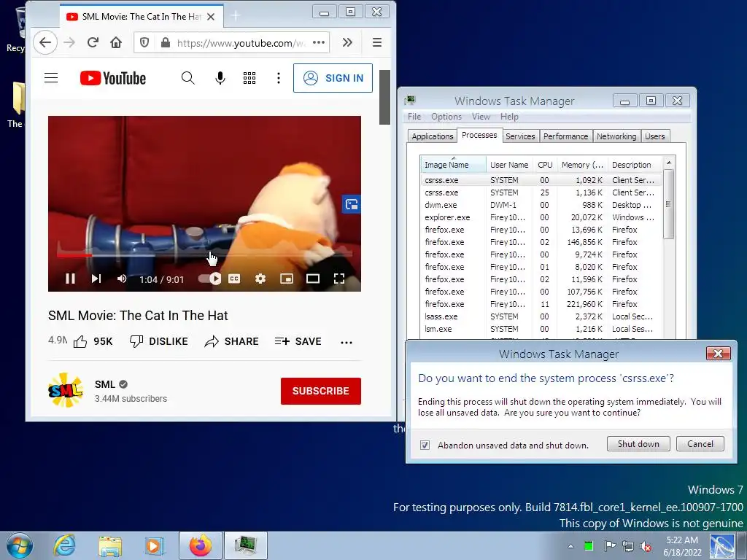747x560 pixels.
Task: Open page actions three-dot menu in address bar
Action: click(x=319, y=42)
